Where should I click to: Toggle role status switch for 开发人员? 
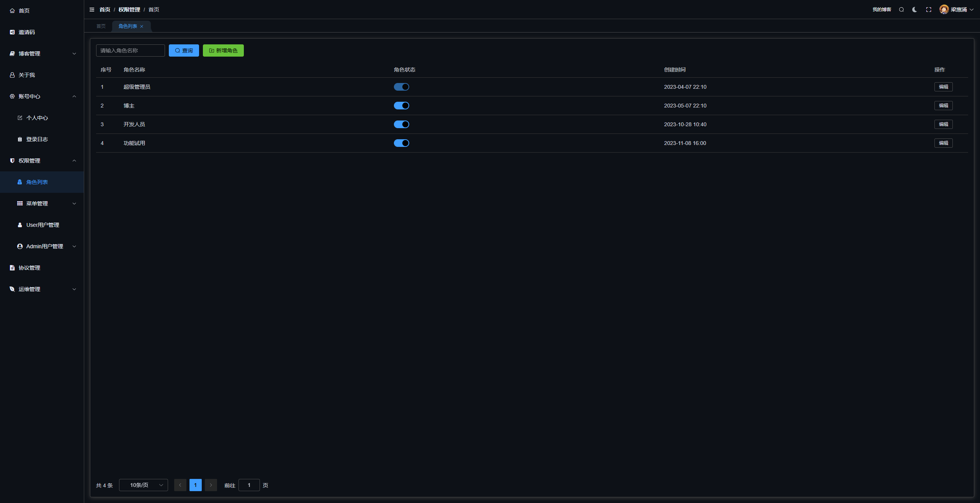[x=401, y=124]
